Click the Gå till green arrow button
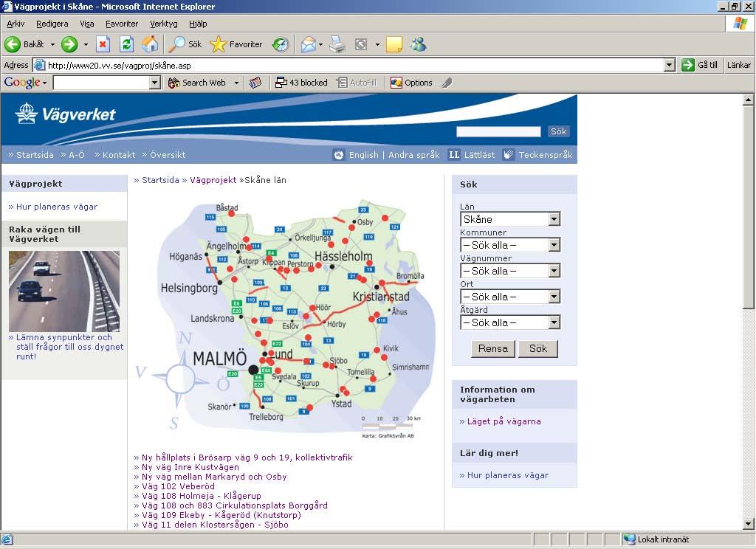Image resolution: width=756 pixels, height=549 pixels. 699,65
